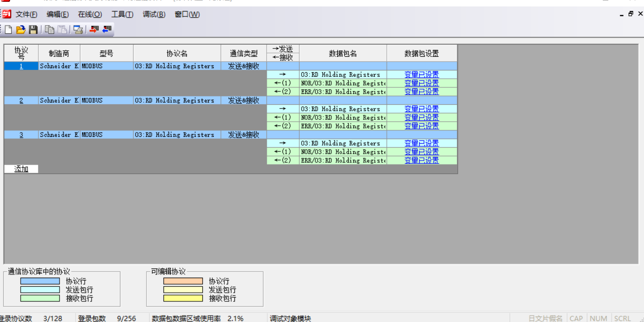Click the Paste toolbar icon
This screenshot has height=322, width=644.
[x=62, y=30]
